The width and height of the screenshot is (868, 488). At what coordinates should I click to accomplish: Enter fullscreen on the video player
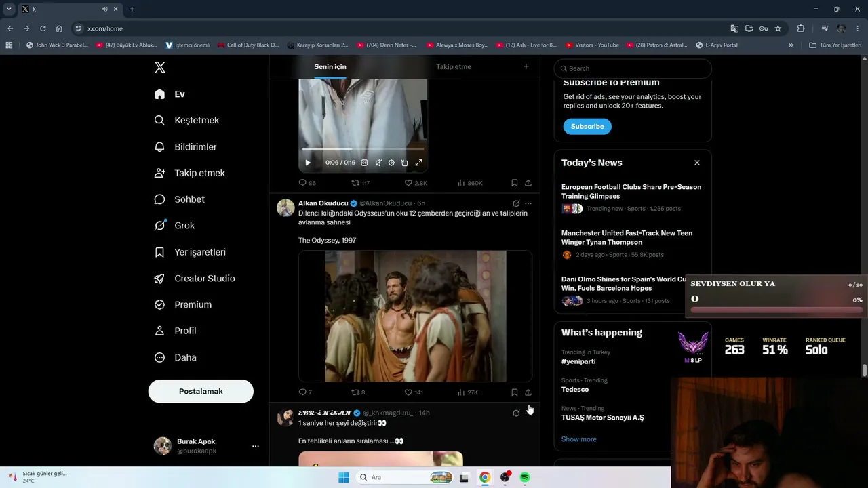point(418,163)
